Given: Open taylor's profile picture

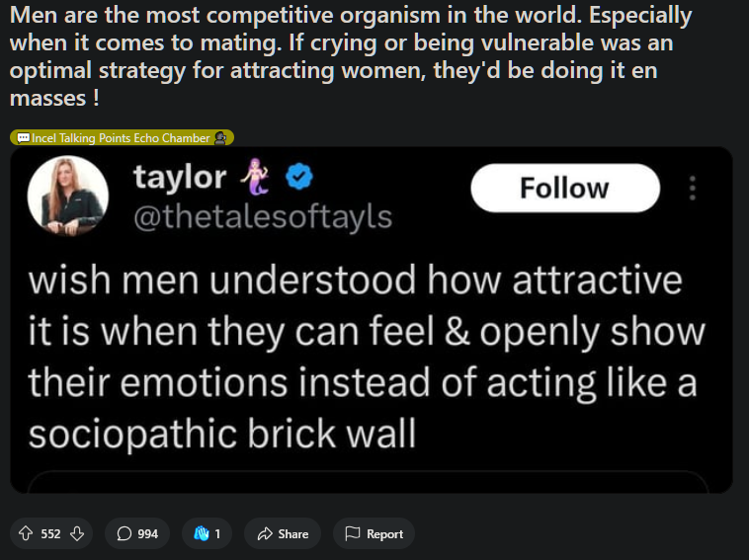Looking at the screenshot, I should click(68, 196).
